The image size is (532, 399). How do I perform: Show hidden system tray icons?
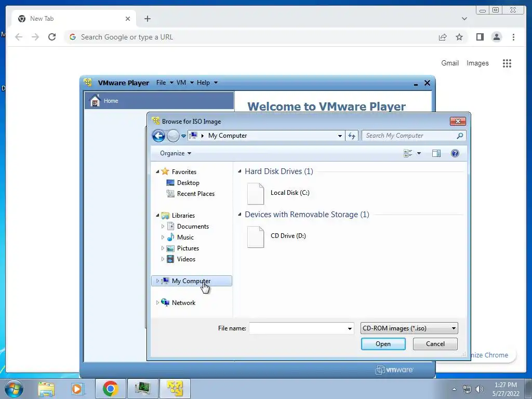click(454, 389)
